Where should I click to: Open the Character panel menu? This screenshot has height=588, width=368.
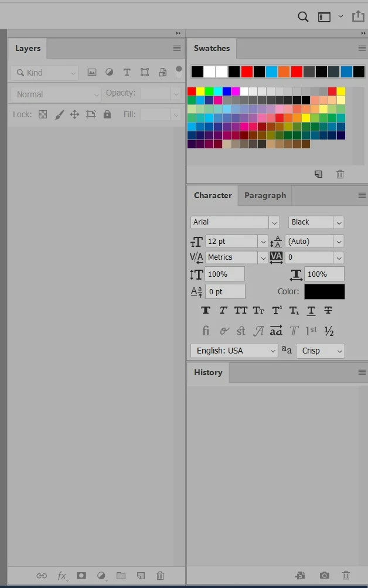click(x=362, y=195)
